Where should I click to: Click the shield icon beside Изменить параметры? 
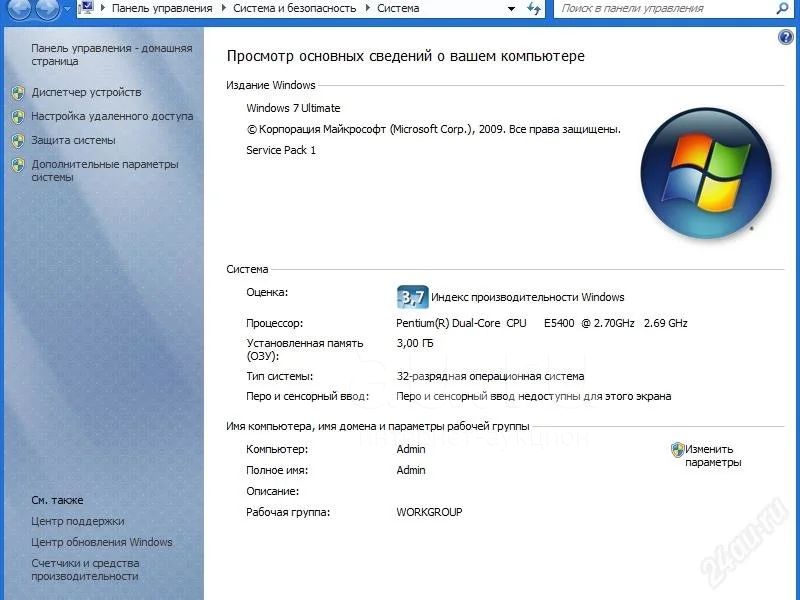(x=677, y=449)
